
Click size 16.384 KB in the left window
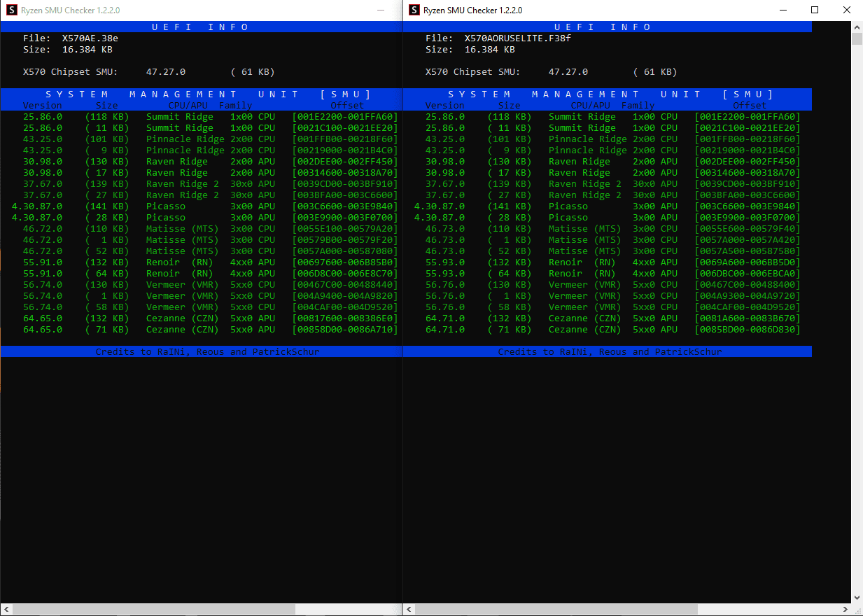[x=87, y=50]
